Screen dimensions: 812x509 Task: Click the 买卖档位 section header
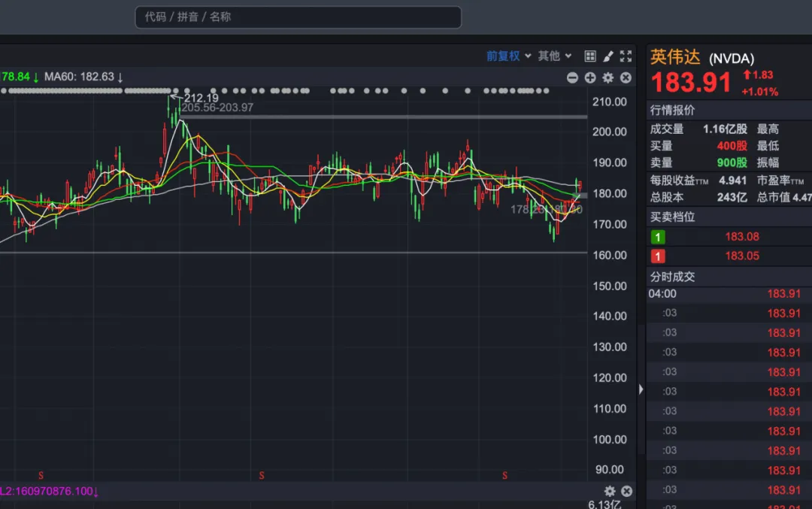tap(672, 217)
